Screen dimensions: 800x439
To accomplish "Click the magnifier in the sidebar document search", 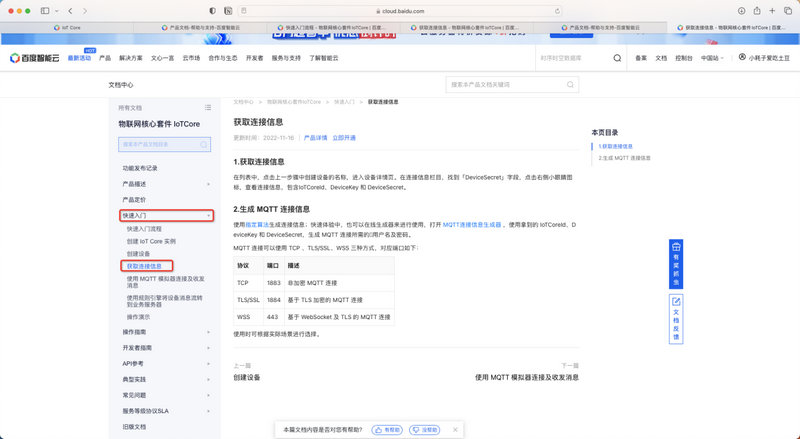I will [x=204, y=144].
